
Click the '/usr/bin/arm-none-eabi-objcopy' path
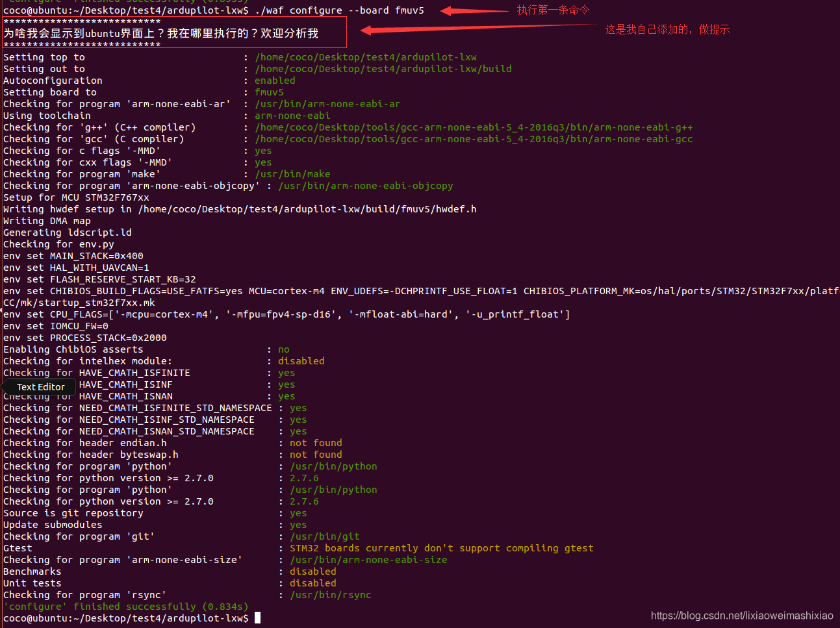pos(366,186)
